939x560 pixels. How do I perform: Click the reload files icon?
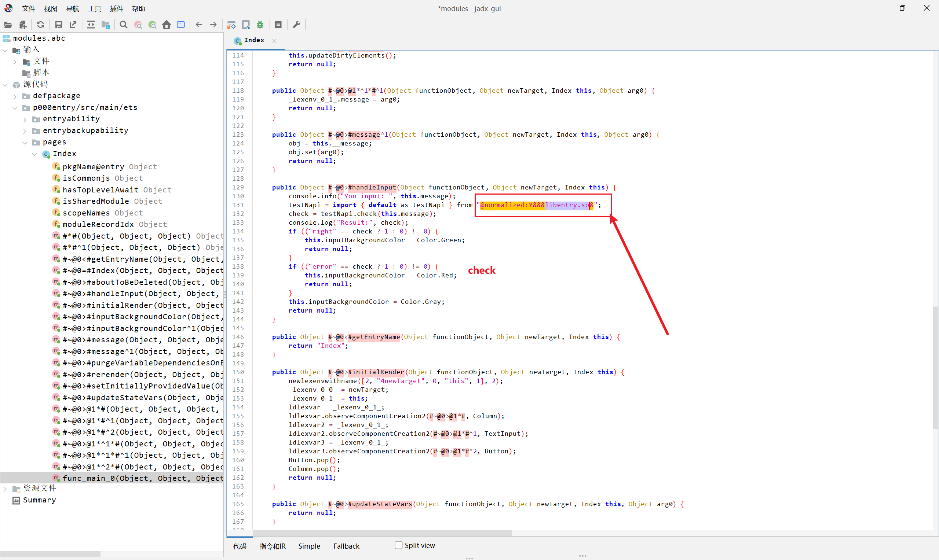tap(40, 25)
